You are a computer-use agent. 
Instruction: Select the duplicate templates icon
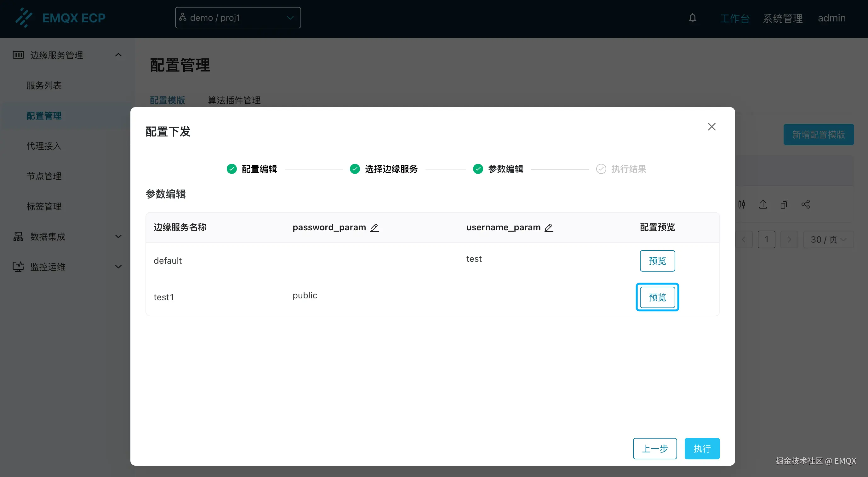[785, 204]
